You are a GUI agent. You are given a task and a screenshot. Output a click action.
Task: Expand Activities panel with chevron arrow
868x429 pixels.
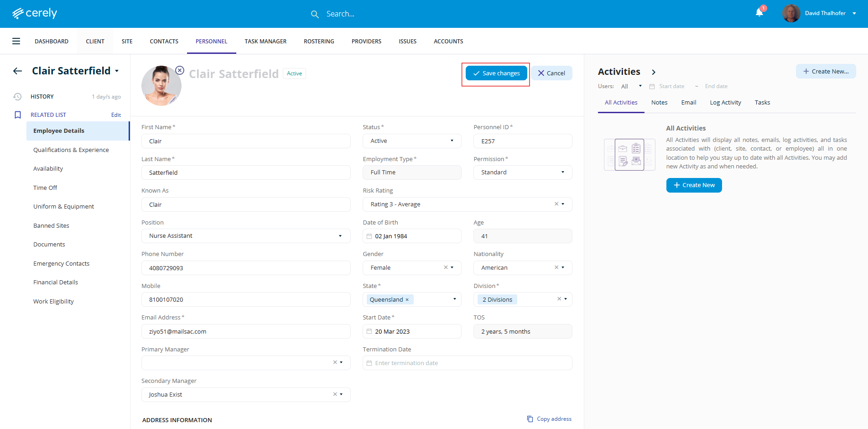[654, 72]
